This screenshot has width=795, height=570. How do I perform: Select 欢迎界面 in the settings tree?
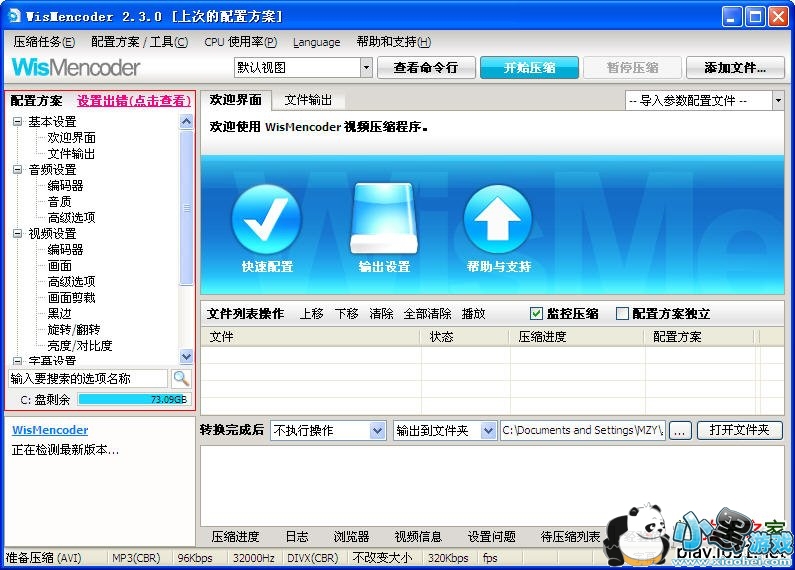pyautogui.click(x=71, y=137)
